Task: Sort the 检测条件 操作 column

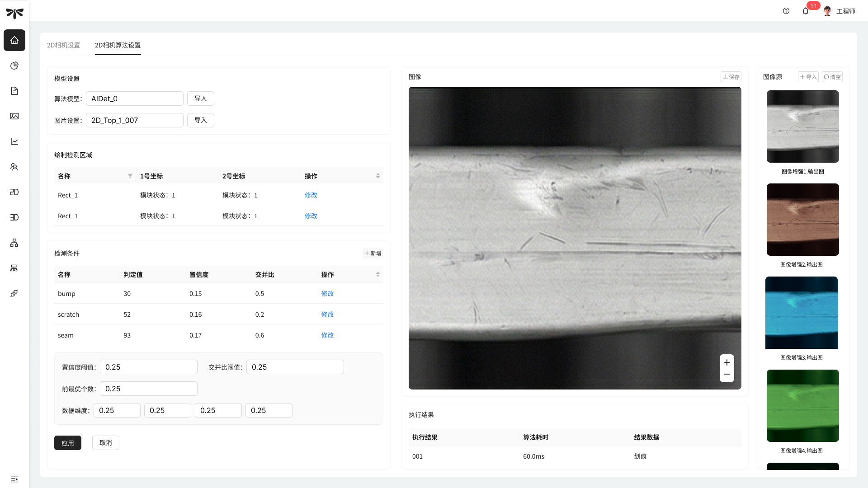Action: point(378,274)
